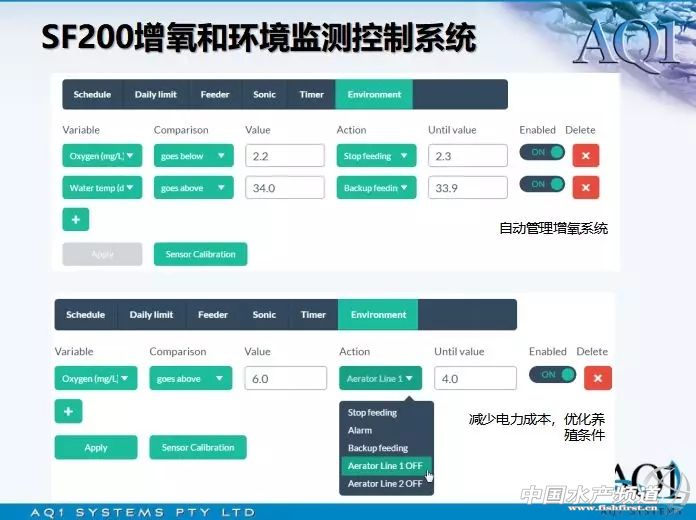This screenshot has height=520, width=696.
Task: Delete the Water temp rule
Action: point(585,187)
